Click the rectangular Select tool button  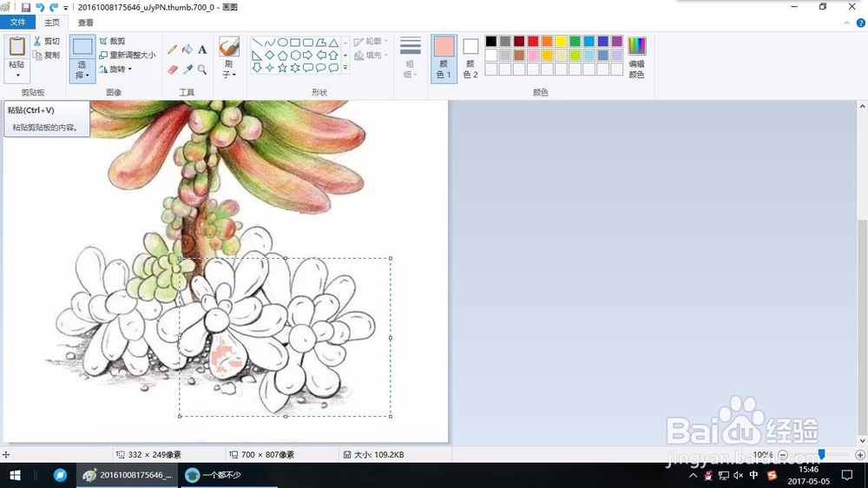click(x=82, y=47)
